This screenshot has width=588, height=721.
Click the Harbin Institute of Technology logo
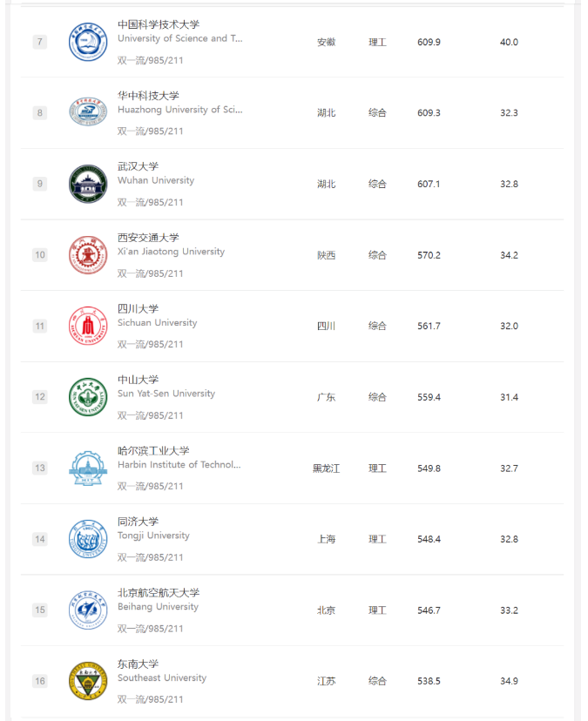(x=88, y=468)
